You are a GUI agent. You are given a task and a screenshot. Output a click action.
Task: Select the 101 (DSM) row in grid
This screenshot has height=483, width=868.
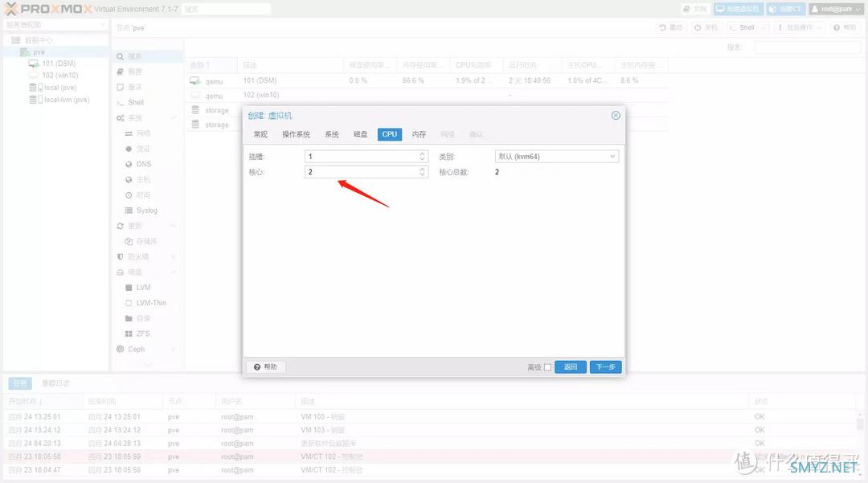426,81
